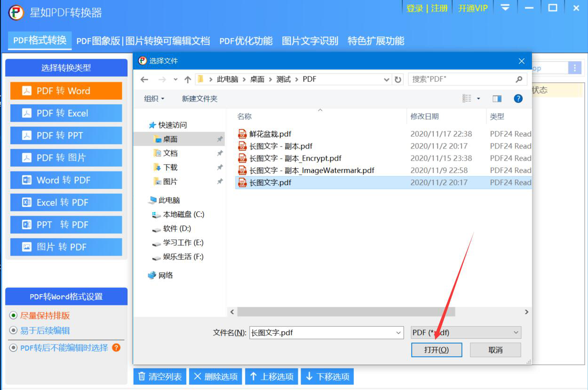
Task: Click the PDF 转 Excel button
Action: (x=66, y=113)
